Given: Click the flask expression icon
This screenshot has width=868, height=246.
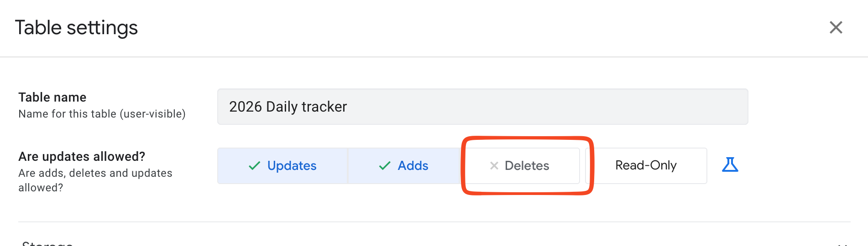Looking at the screenshot, I should click(x=730, y=165).
